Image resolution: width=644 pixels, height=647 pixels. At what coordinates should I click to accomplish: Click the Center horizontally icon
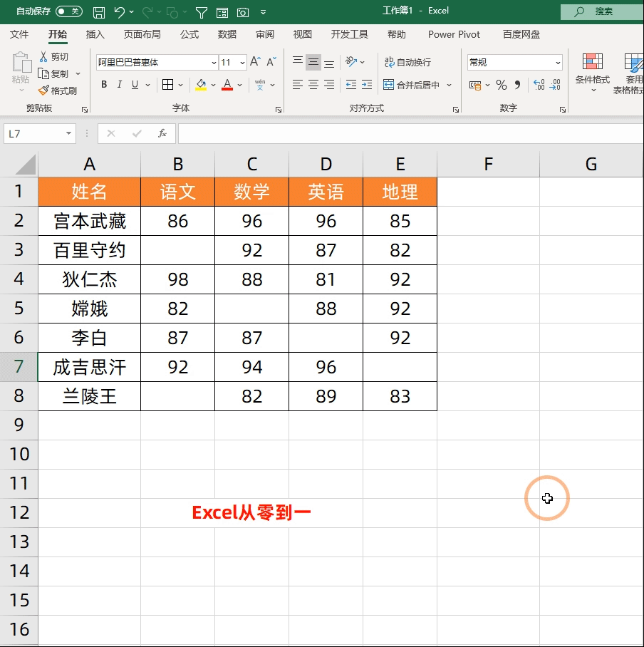313,85
